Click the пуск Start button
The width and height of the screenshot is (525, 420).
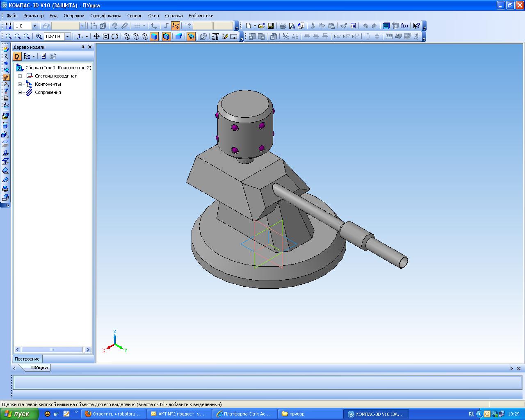click(20, 414)
